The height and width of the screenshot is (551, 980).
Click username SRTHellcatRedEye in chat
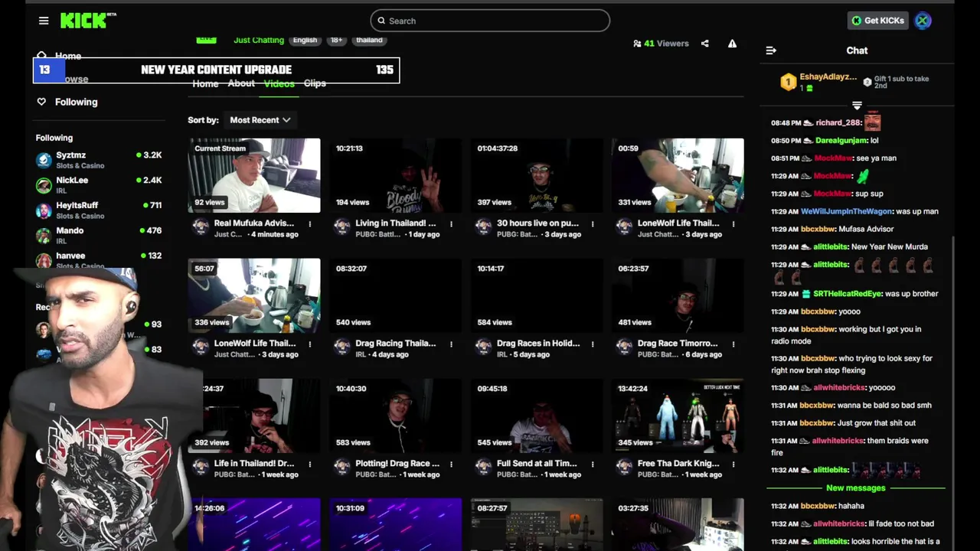[x=848, y=294]
